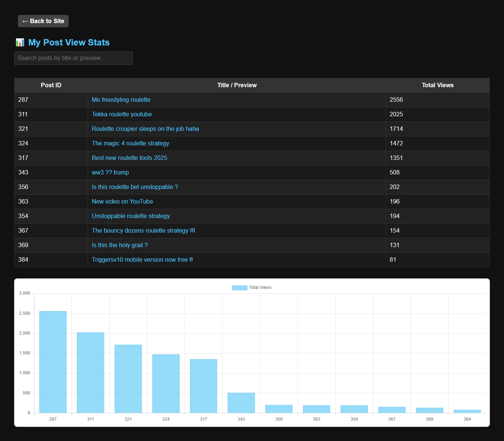Open 'The bouncy dozens roulette strategy' post
This screenshot has width=504, height=441.
pos(143,231)
